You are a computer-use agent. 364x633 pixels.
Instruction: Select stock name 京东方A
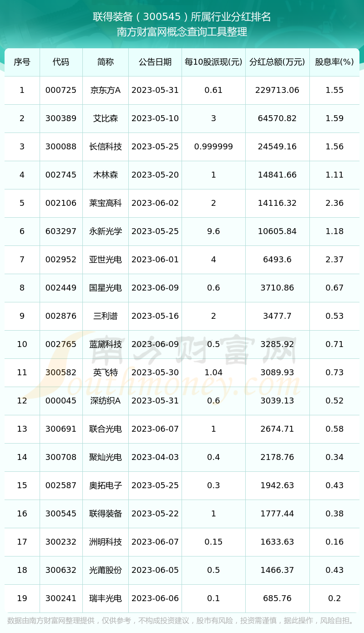(106, 90)
